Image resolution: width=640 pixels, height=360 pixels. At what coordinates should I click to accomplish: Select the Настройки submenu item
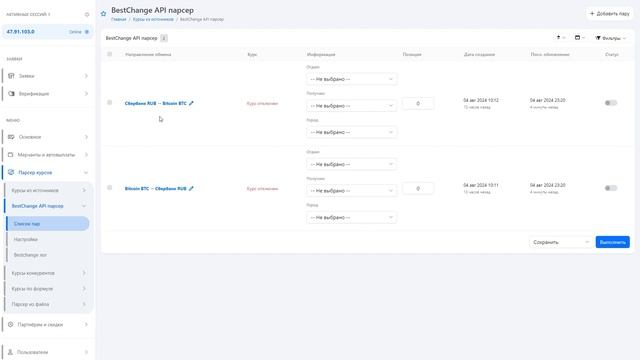point(48,239)
